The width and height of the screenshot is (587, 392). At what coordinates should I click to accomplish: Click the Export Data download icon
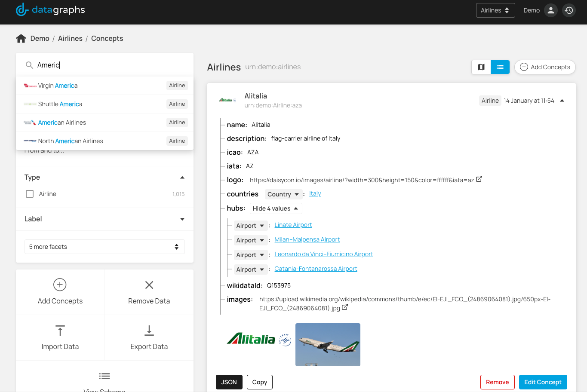[149, 330]
